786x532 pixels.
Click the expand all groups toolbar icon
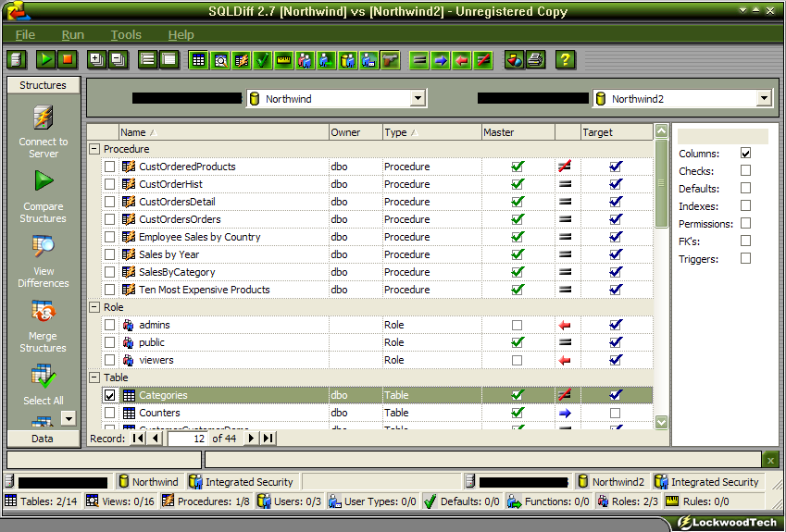point(97,59)
